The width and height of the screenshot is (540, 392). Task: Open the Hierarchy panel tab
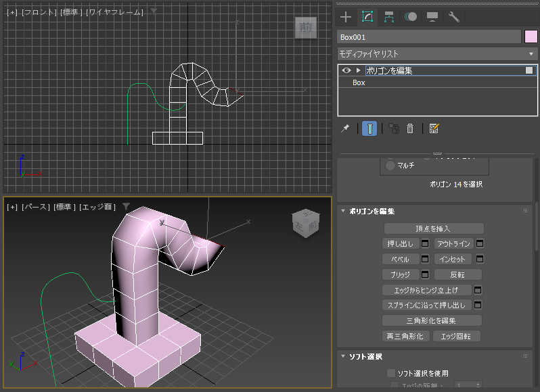[x=389, y=17]
